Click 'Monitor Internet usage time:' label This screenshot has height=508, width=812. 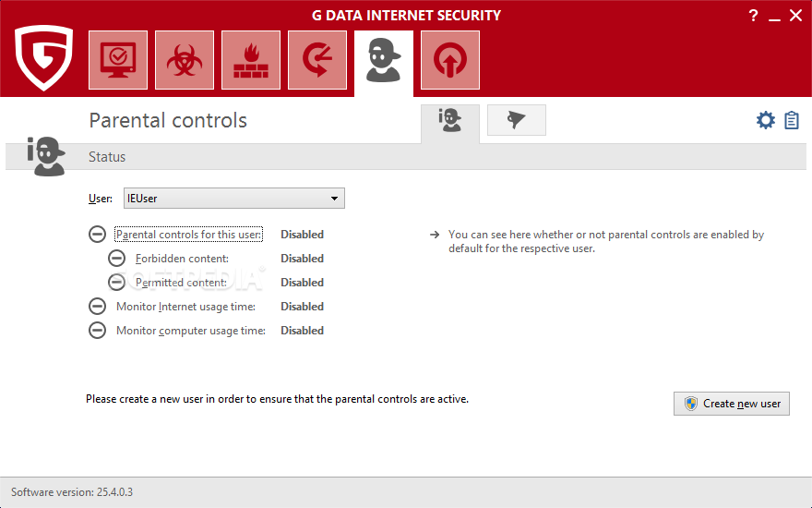point(185,307)
